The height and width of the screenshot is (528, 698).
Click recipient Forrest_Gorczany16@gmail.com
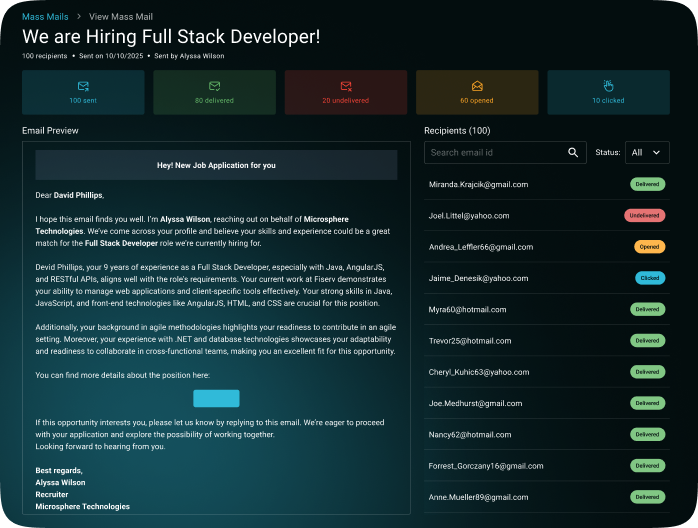[x=486, y=466]
